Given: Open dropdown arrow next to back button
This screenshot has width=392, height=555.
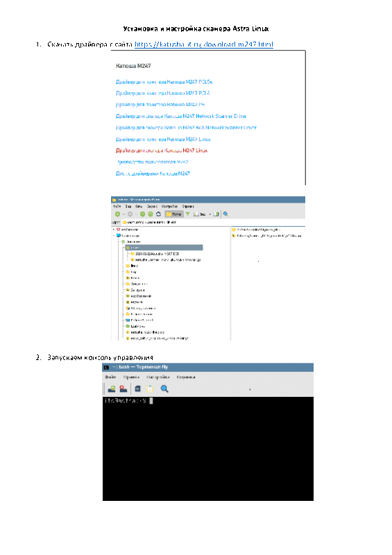Looking at the screenshot, I should point(124,214).
